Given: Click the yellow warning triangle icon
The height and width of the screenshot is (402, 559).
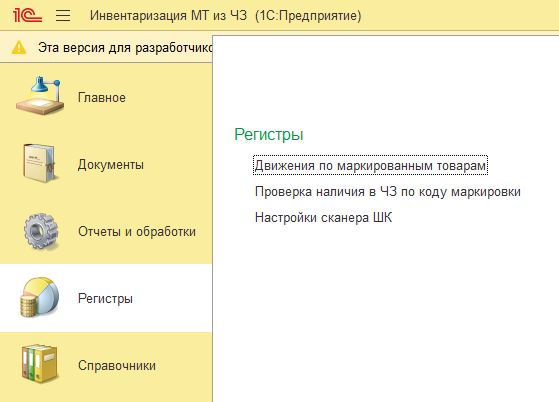Looking at the screenshot, I should 19,47.
